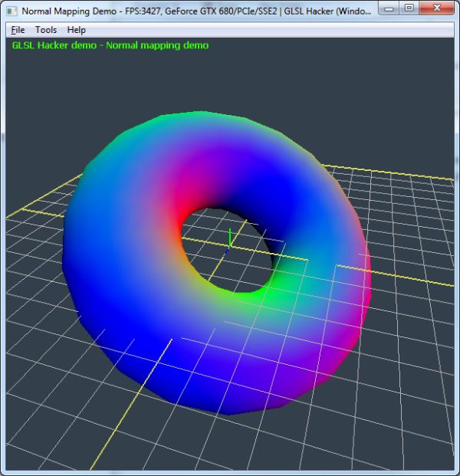Open the File menu
Screen dimensions: 460x476
pyautogui.click(x=18, y=30)
